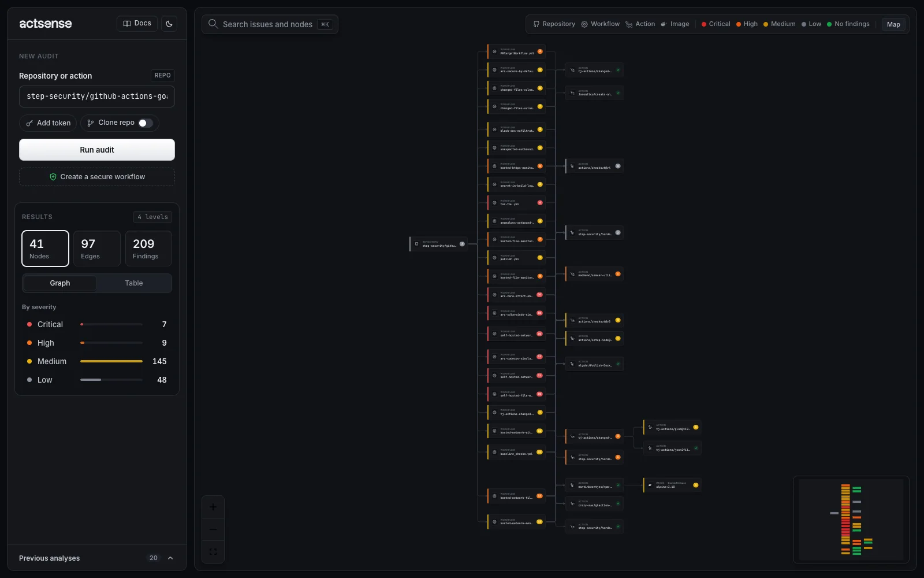Screen dimensions: 924x578
Task: Select the actions/setup-node action node
Action: (x=594, y=339)
